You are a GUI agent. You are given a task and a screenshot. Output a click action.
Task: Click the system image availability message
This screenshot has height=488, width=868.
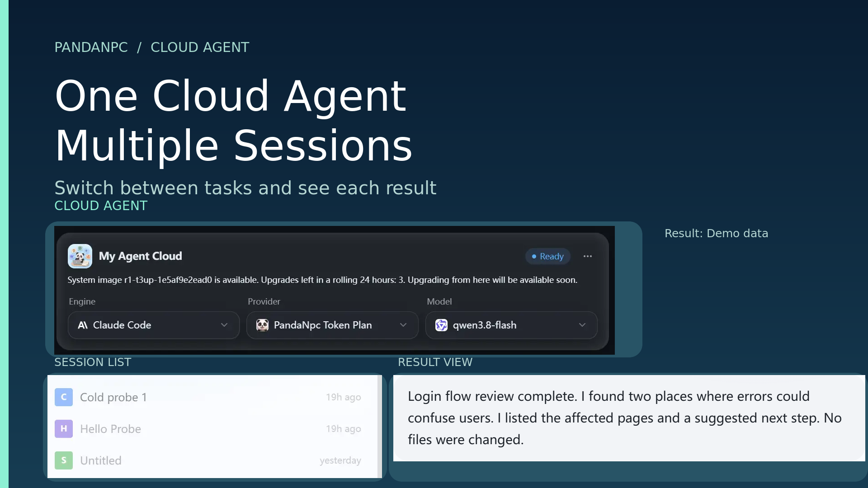322,280
